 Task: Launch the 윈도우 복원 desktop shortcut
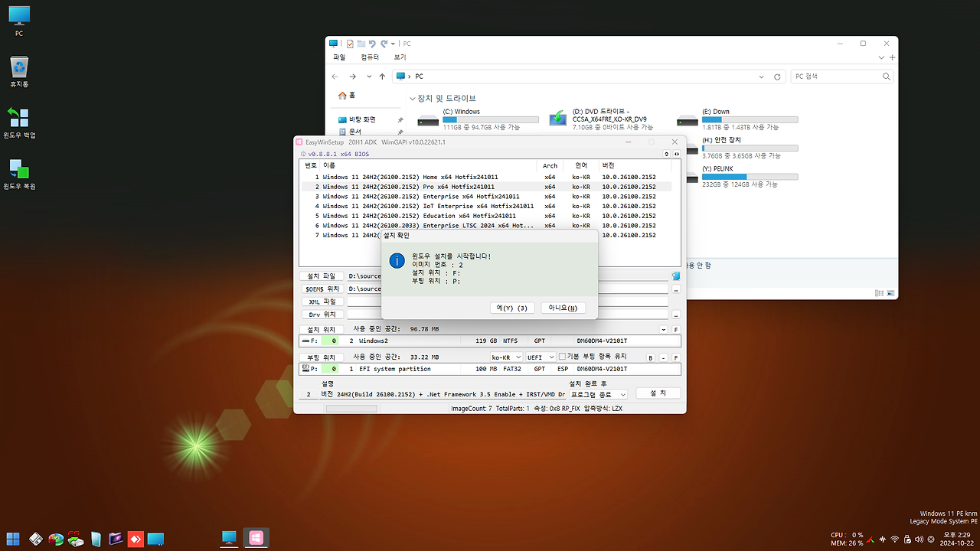pyautogui.click(x=19, y=173)
